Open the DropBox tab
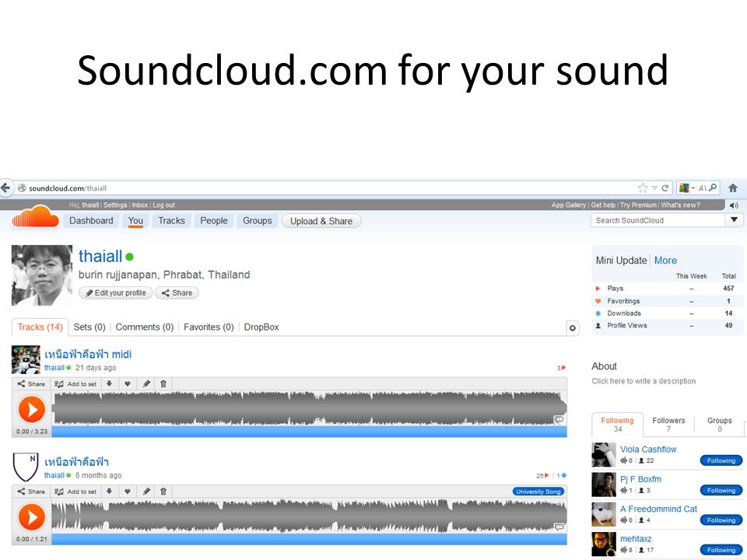The width and height of the screenshot is (747, 560). point(261,327)
